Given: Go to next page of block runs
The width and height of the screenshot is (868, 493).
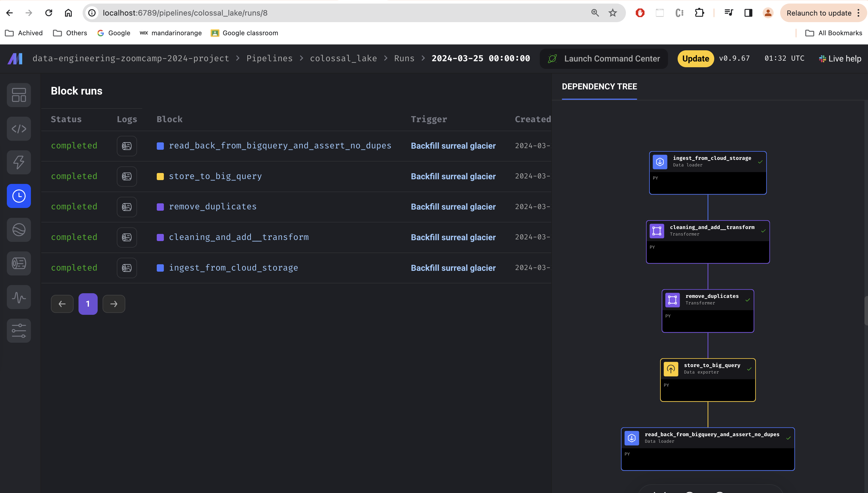Looking at the screenshot, I should 114,304.
